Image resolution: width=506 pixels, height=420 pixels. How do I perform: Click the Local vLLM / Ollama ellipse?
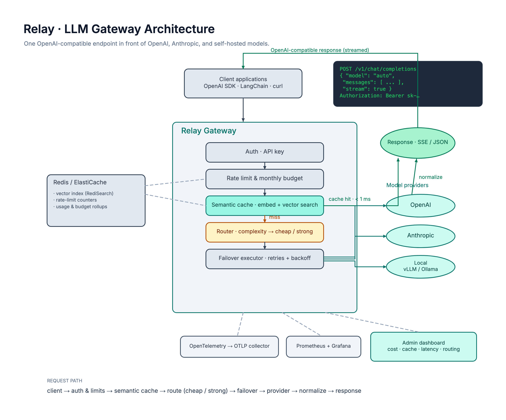[x=420, y=267]
